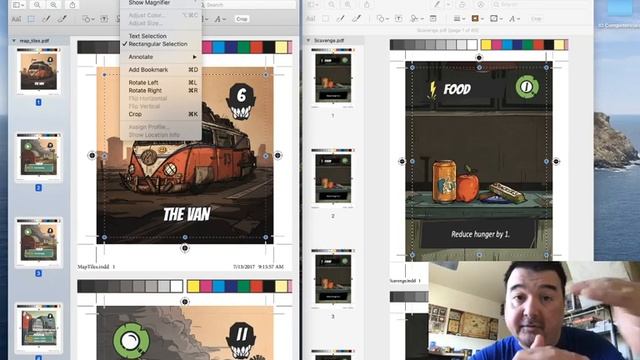
Task: Open Sign menu in Scavenge markup bar
Action: pos(416,19)
